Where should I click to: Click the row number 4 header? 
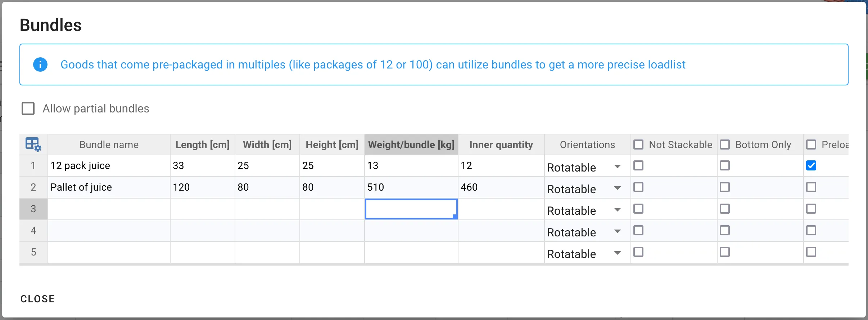(33, 230)
